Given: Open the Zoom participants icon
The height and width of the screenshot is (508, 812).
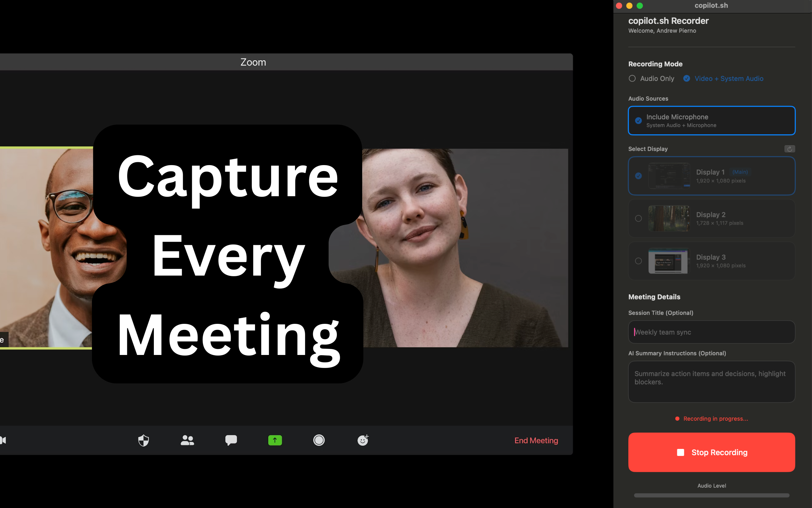Looking at the screenshot, I should pos(187,440).
